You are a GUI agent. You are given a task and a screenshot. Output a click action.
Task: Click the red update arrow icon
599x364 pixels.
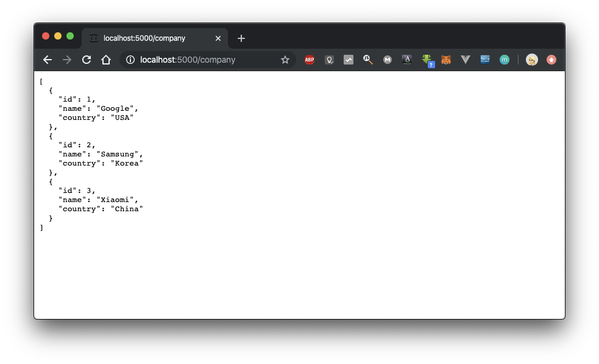551,60
